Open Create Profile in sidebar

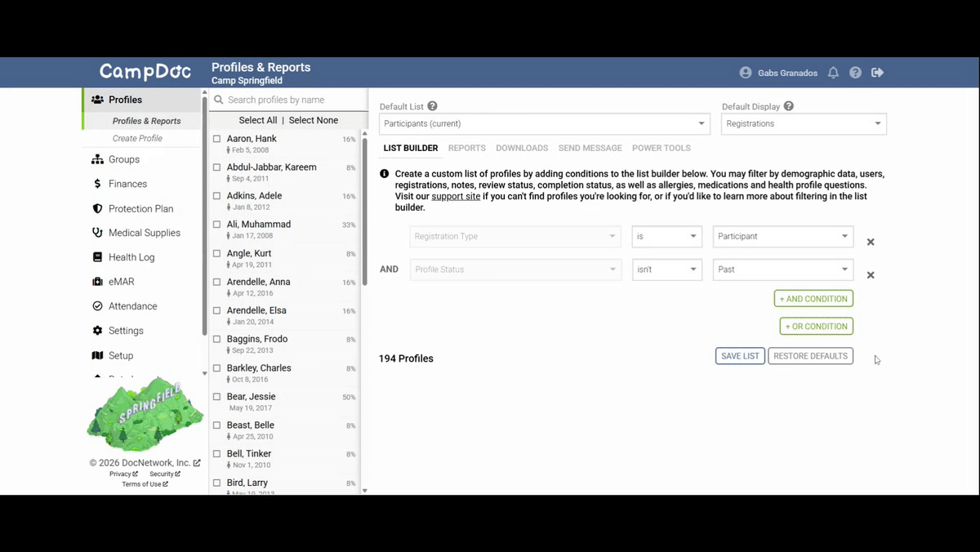click(x=137, y=138)
